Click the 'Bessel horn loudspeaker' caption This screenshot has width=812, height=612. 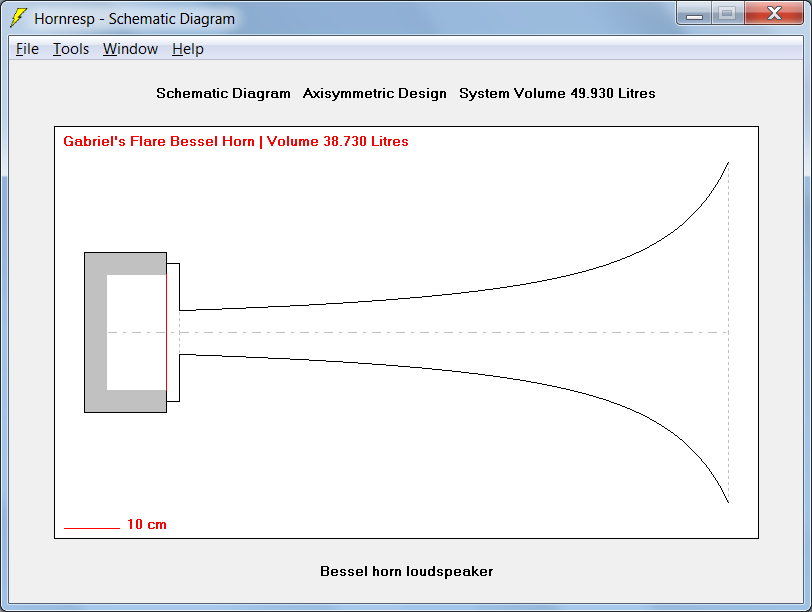tap(407, 571)
